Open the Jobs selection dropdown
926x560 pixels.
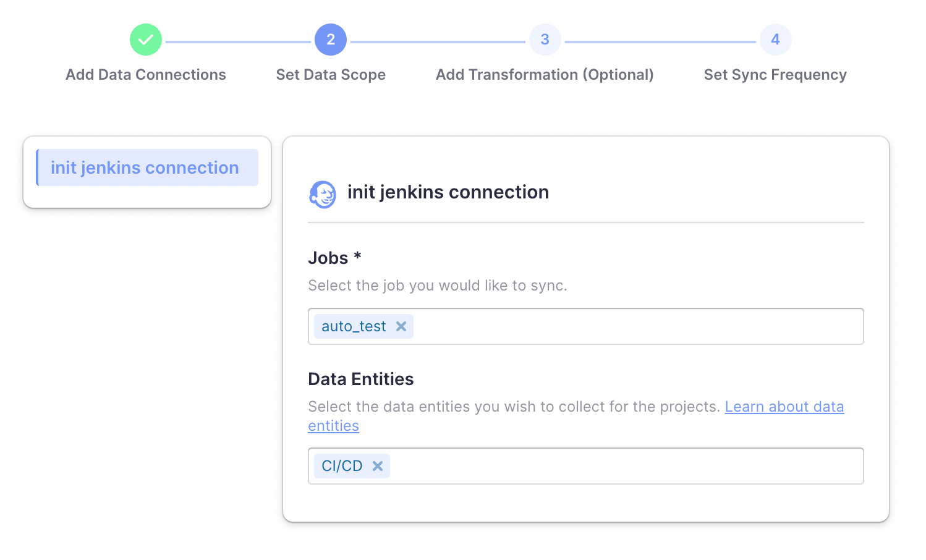637,326
